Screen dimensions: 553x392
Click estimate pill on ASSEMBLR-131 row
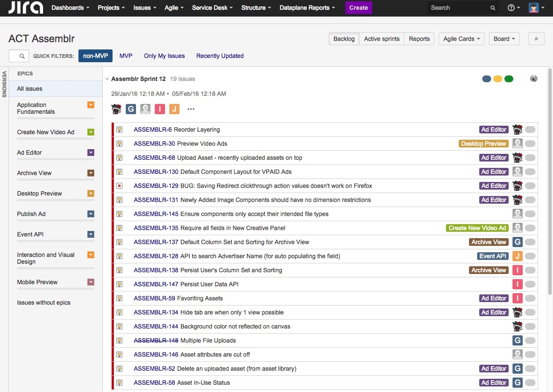tap(530, 200)
